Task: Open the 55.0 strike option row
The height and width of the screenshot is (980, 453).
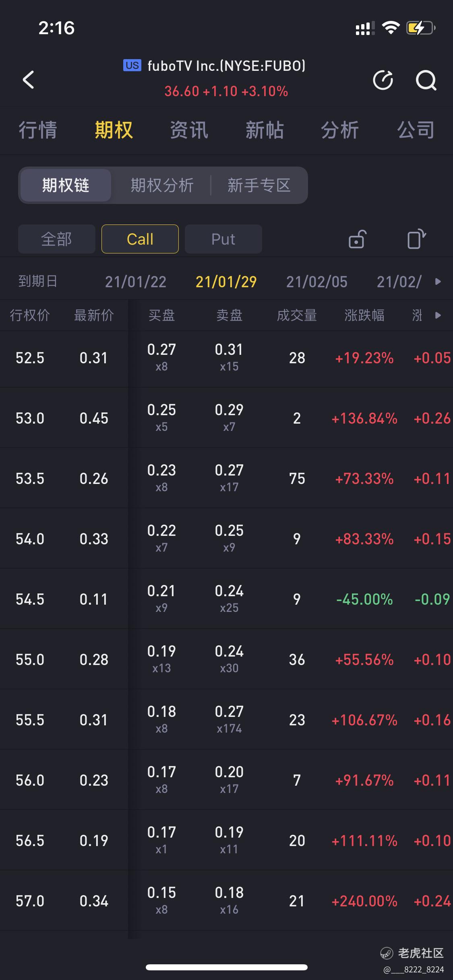Action: tap(226, 659)
